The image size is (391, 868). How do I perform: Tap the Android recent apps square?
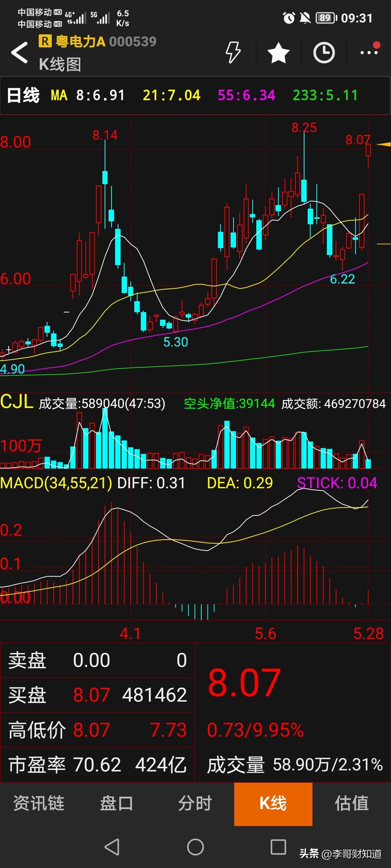(x=278, y=847)
